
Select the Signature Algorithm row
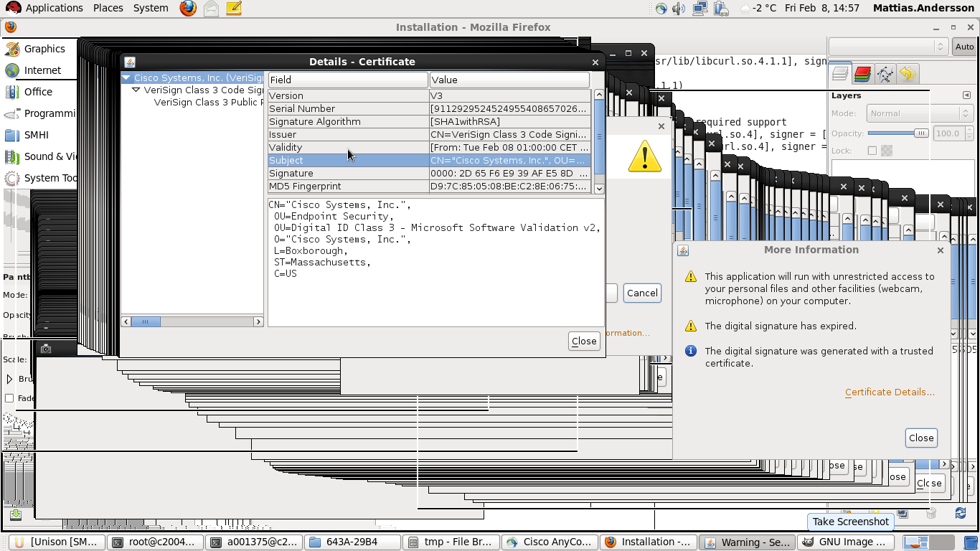click(429, 121)
